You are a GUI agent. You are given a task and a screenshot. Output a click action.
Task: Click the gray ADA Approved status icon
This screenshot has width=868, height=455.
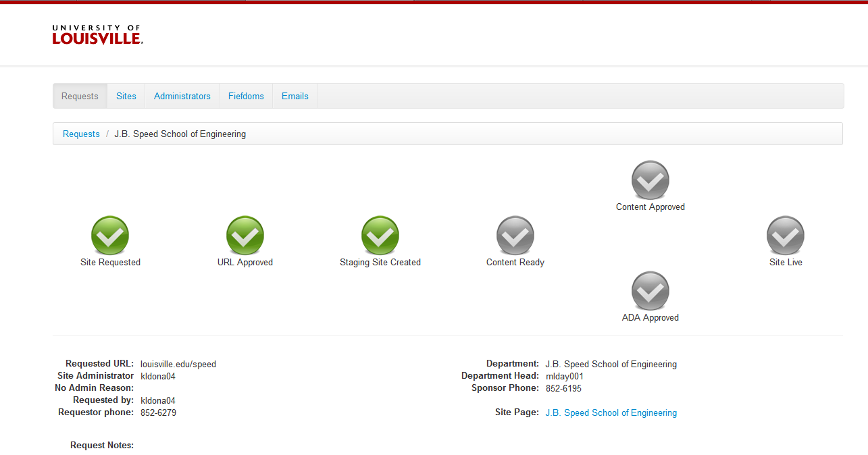coord(650,291)
